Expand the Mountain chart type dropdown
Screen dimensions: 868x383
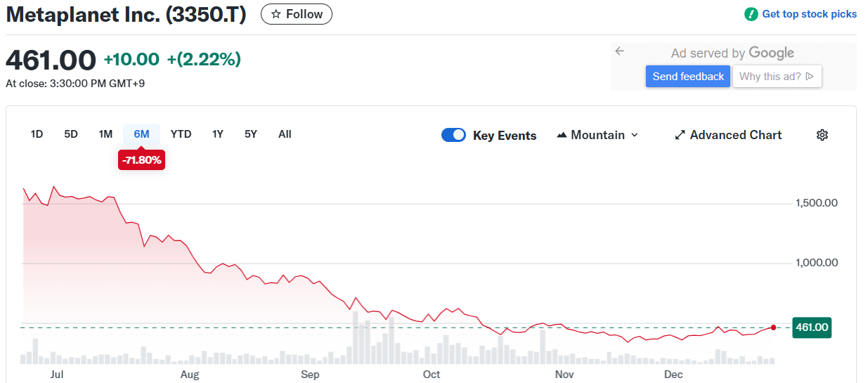(x=635, y=135)
